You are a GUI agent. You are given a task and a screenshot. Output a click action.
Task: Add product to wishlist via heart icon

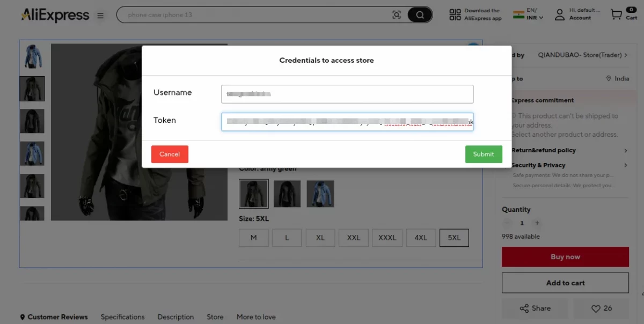597,308
